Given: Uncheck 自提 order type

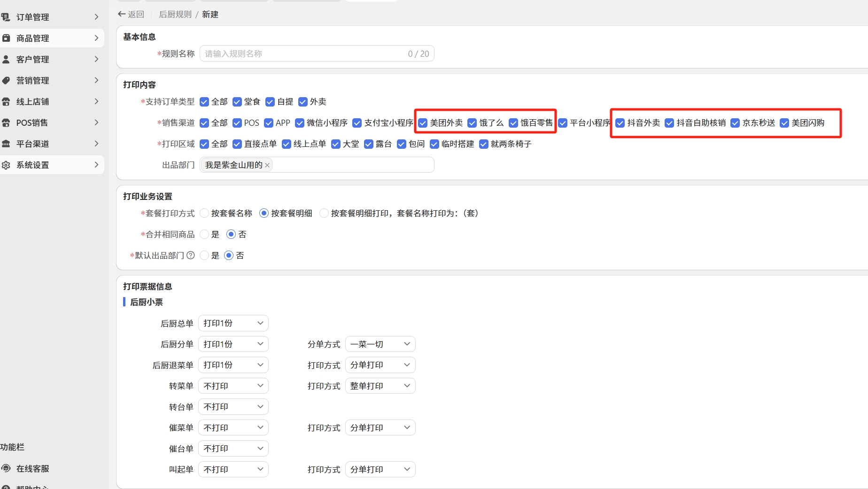Looking at the screenshot, I should click(x=270, y=102).
